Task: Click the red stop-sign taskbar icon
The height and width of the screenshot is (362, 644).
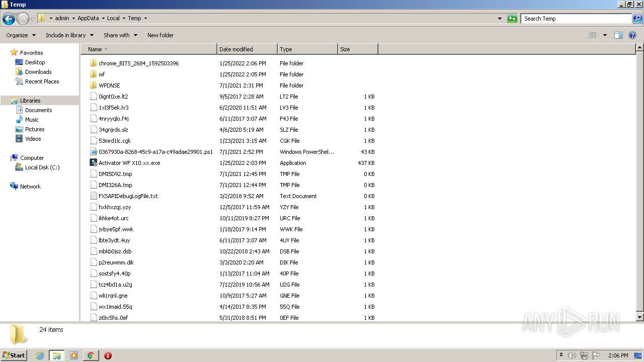Action: coord(108,355)
